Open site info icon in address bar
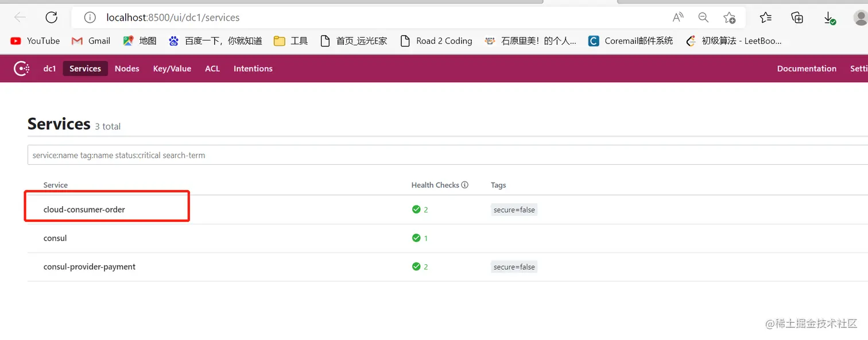Viewport: 868px width, 340px height. tap(90, 18)
